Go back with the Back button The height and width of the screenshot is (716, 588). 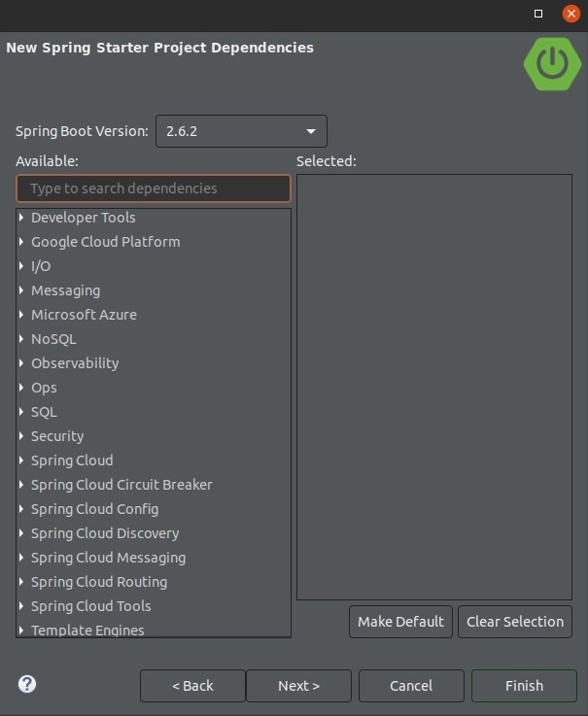(192, 686)
